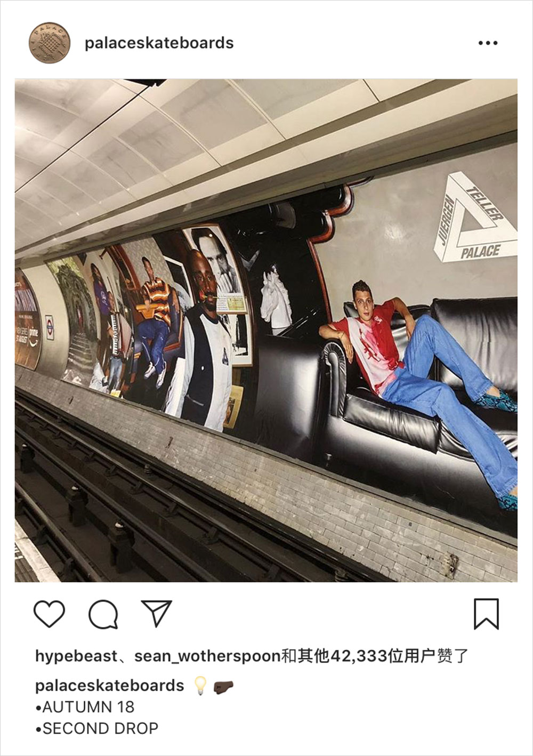Open the three-dot more options menu
Viewport: 533px width, 756px height.
pyautogui.click(x=488, y=43)
